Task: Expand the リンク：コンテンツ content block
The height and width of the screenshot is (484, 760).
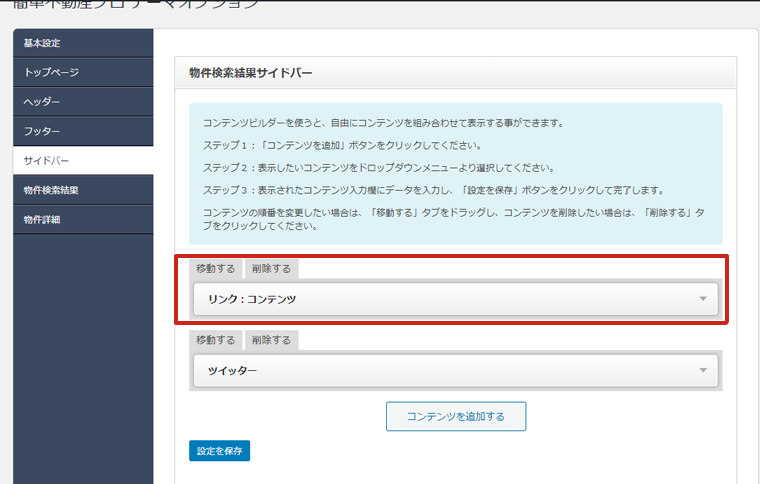Action: [440, 299]
